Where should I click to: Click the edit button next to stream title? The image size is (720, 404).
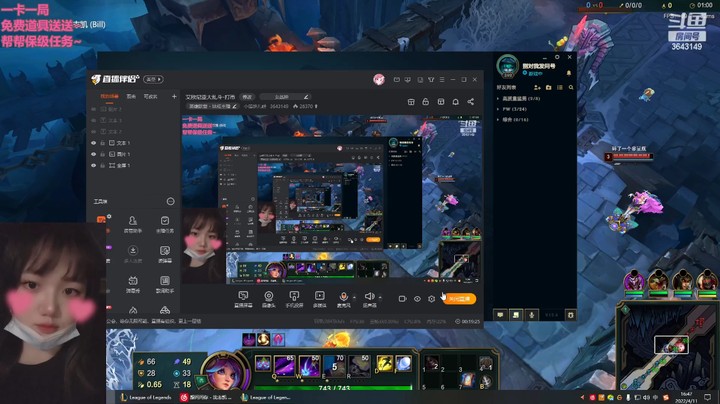point(247,97)
